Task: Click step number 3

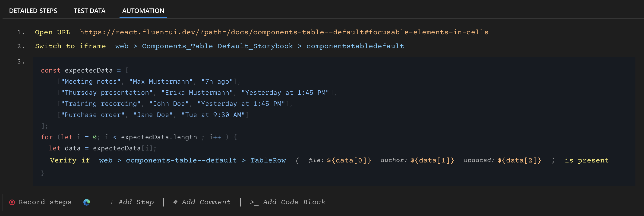Action: click(x=21, y=61)
